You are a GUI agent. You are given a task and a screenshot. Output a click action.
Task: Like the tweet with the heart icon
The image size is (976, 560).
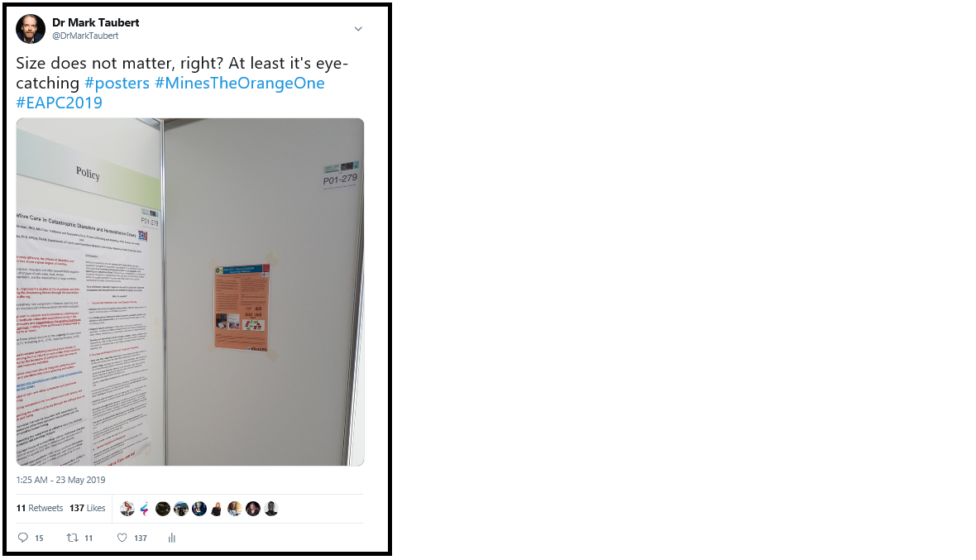pos(122,538)
